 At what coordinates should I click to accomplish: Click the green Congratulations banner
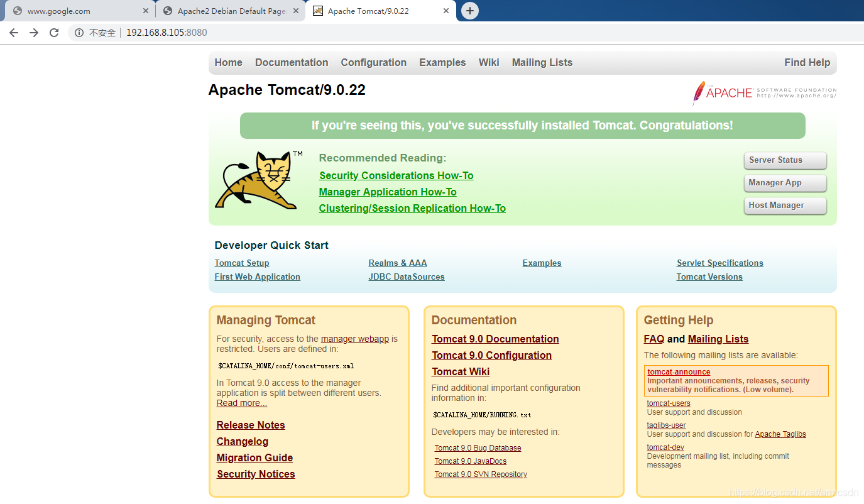522,126
